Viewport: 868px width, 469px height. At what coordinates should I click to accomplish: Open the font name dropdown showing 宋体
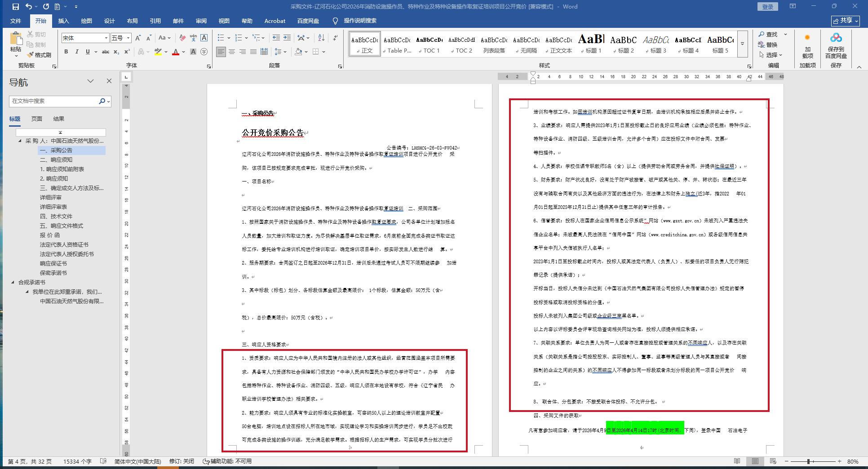coord(106,38)
